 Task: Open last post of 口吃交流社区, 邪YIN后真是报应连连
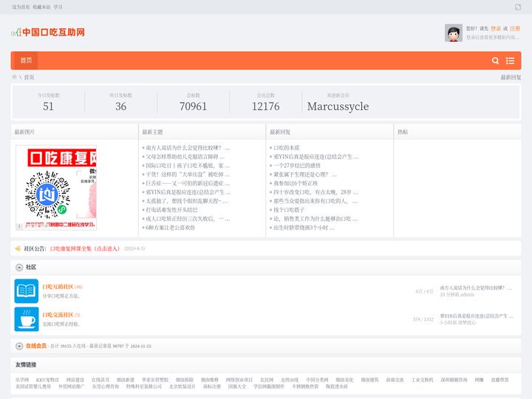[x=477, y=316]
